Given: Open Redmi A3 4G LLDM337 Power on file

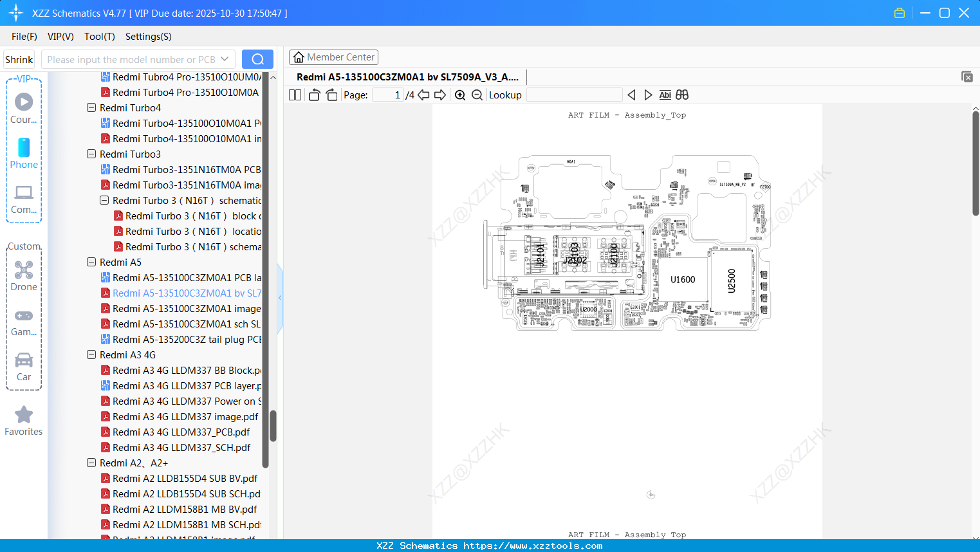Looking at the screenshot, I should tap(181, 401).
